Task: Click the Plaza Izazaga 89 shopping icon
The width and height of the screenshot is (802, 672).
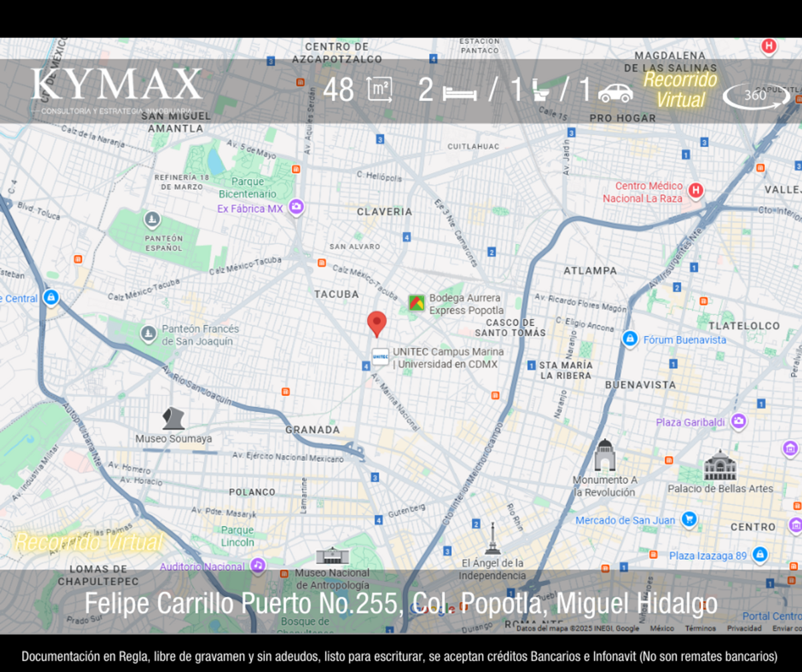Action: click(759, 554)
